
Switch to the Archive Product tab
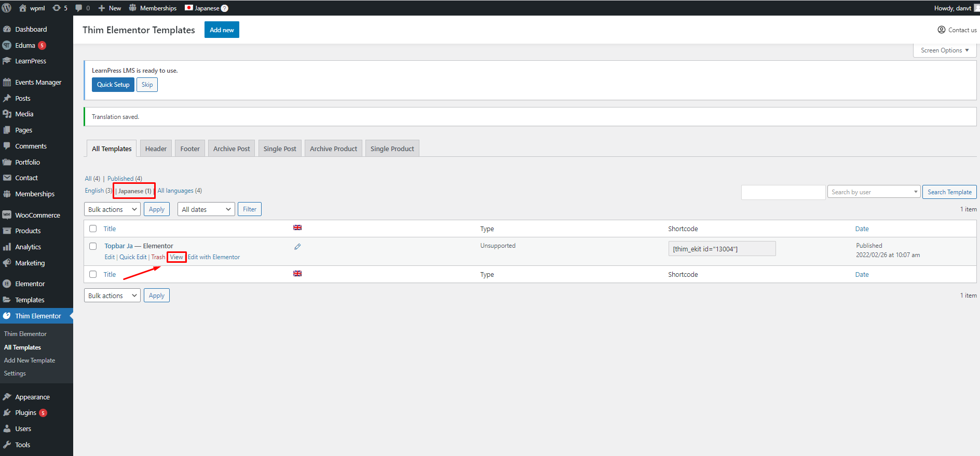[x=333, y=149]
